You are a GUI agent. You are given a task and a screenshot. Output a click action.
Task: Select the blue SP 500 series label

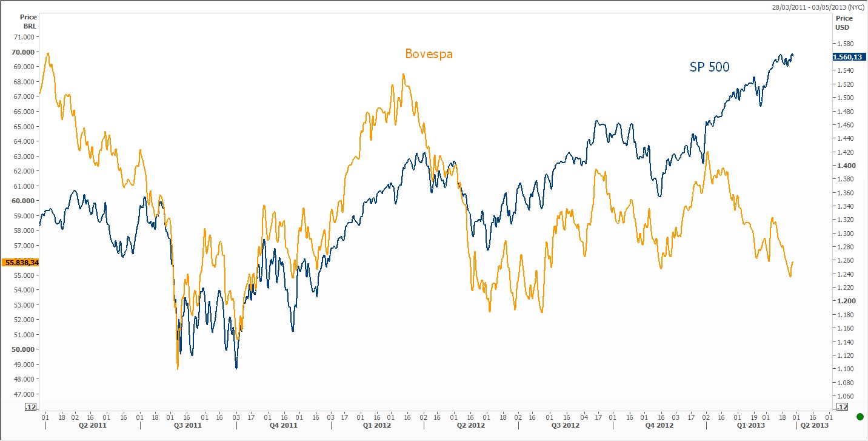[x=709, y=67]
